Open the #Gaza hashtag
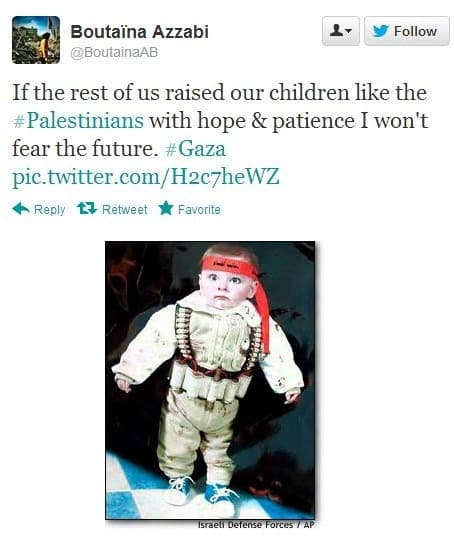Screen dimensions: 454x539 pos(196,149)
